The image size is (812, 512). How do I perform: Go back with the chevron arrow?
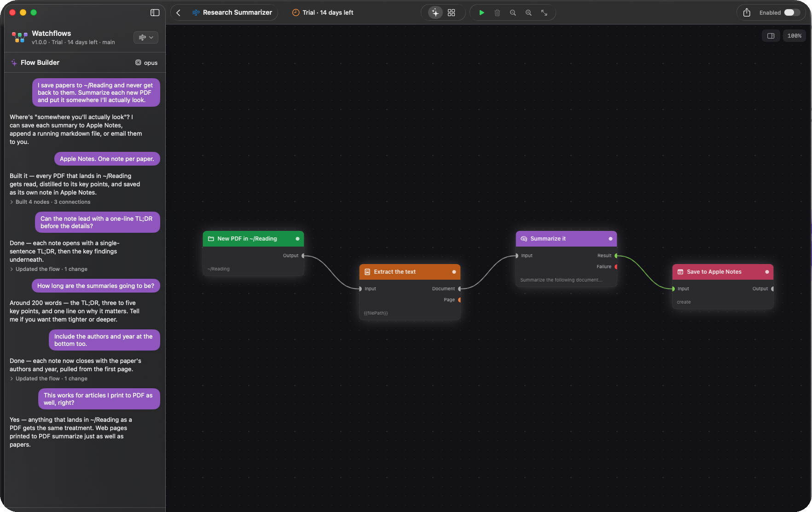point(179,12)
